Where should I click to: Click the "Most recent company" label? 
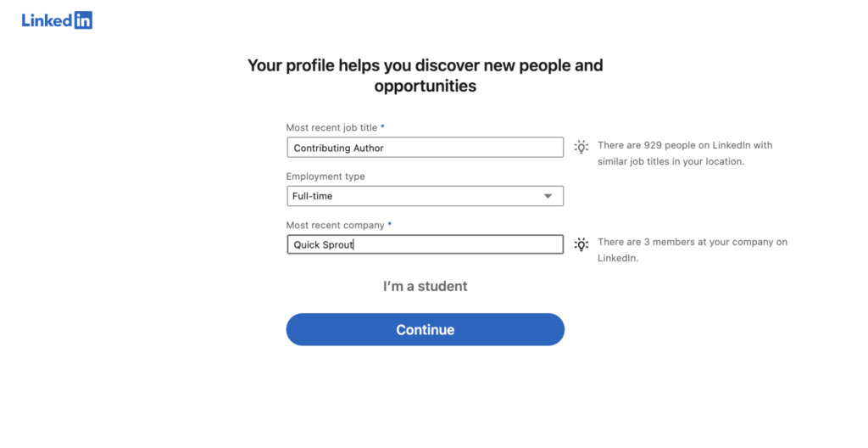335,225
